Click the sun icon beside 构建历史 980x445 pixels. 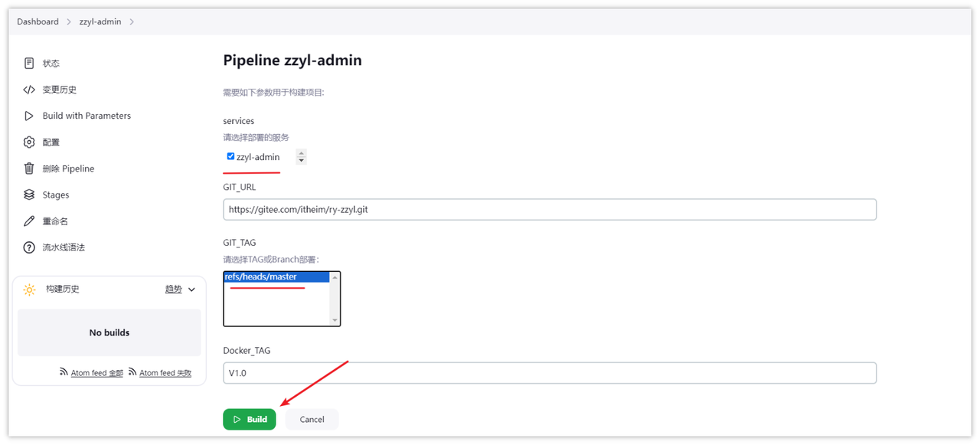click(x=29, y=290)
